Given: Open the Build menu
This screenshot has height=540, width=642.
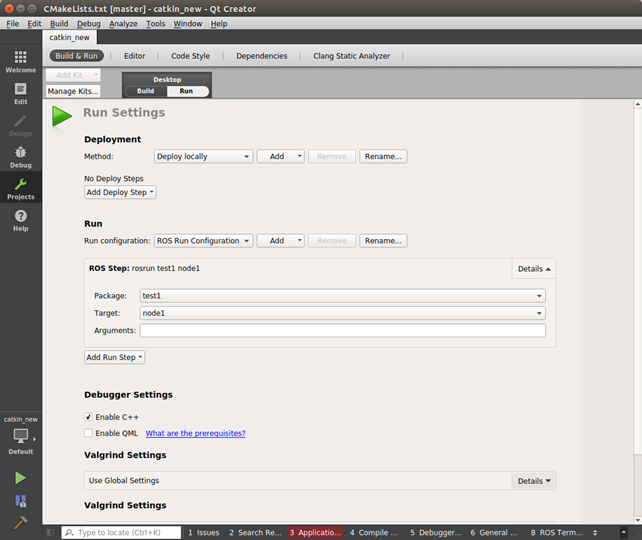Looking at the screenshot, I should click(59, 24).
